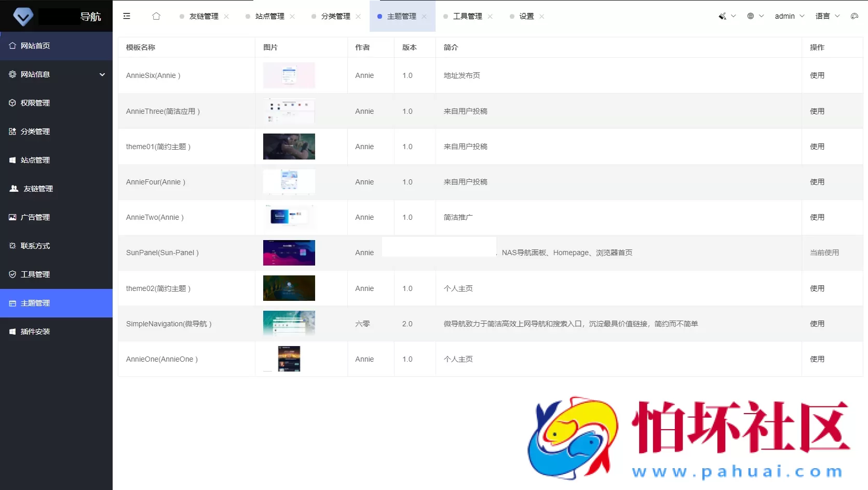Open the globe language icon at top right
The height and width of the screenshot is (490, 868).
[751, 16]
